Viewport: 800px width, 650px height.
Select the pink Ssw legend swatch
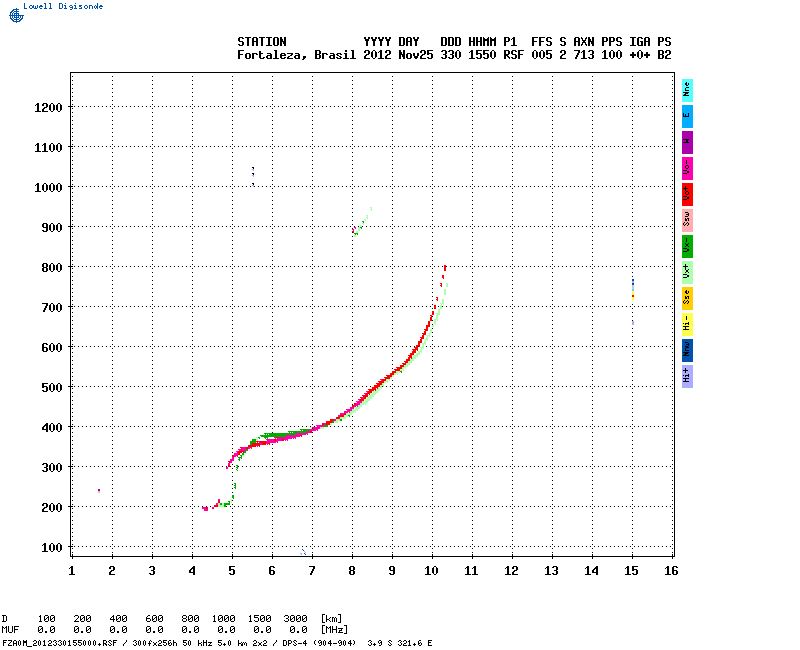pos(687,220)
